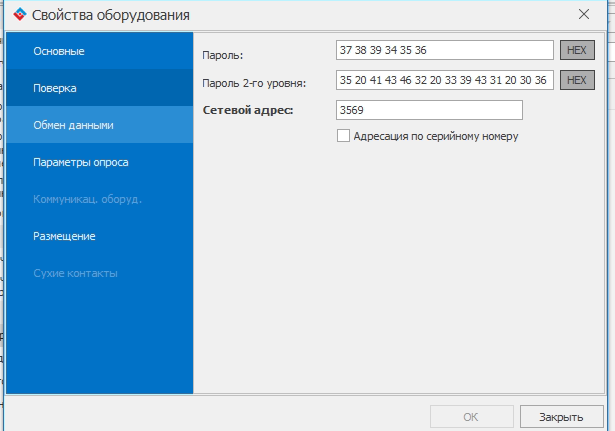Close the Свойства оборудования window with X
Image resolution: width=615 pixels, height=431 pixels.
584,15
